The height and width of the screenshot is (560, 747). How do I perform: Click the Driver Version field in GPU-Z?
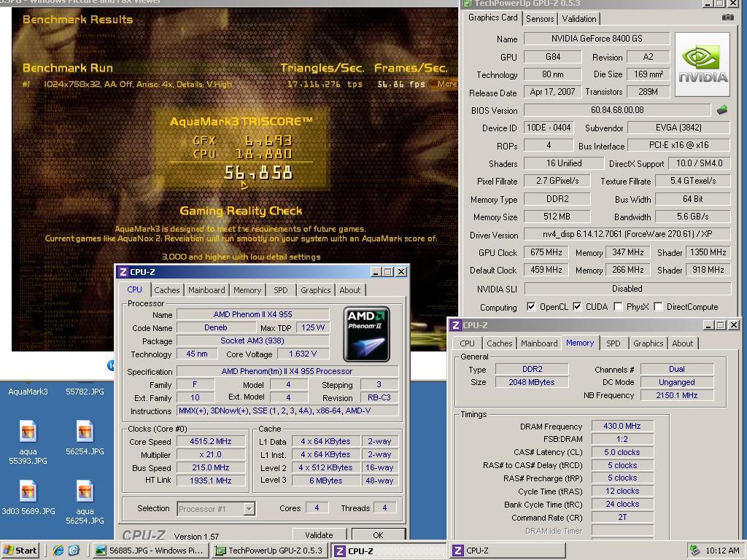click(x=627, y=234)
